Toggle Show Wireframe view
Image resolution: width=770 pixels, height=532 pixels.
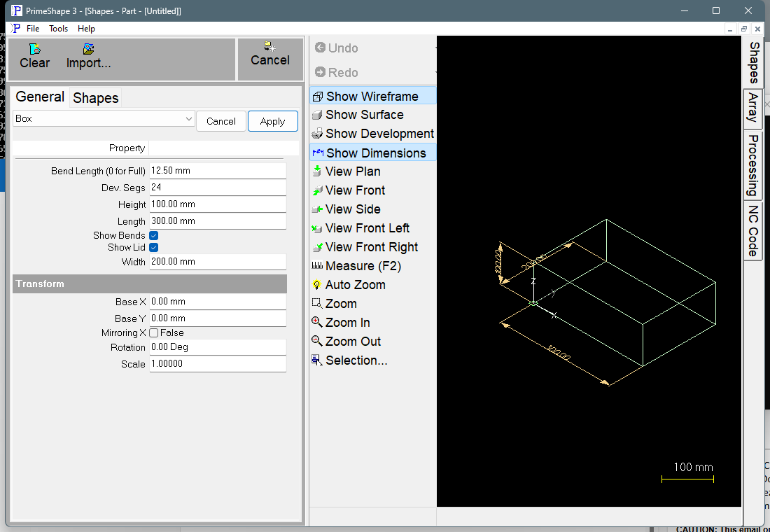click(x=372, y=96)
